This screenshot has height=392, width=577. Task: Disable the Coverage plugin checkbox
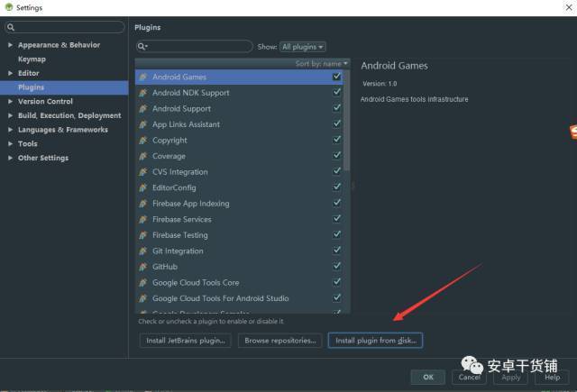[336, 155]
